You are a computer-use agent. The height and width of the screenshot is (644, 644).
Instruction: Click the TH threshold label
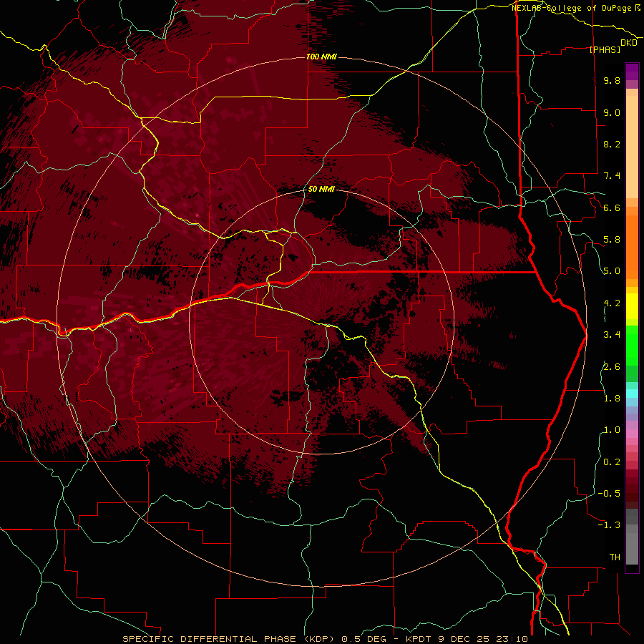point(615,557)
